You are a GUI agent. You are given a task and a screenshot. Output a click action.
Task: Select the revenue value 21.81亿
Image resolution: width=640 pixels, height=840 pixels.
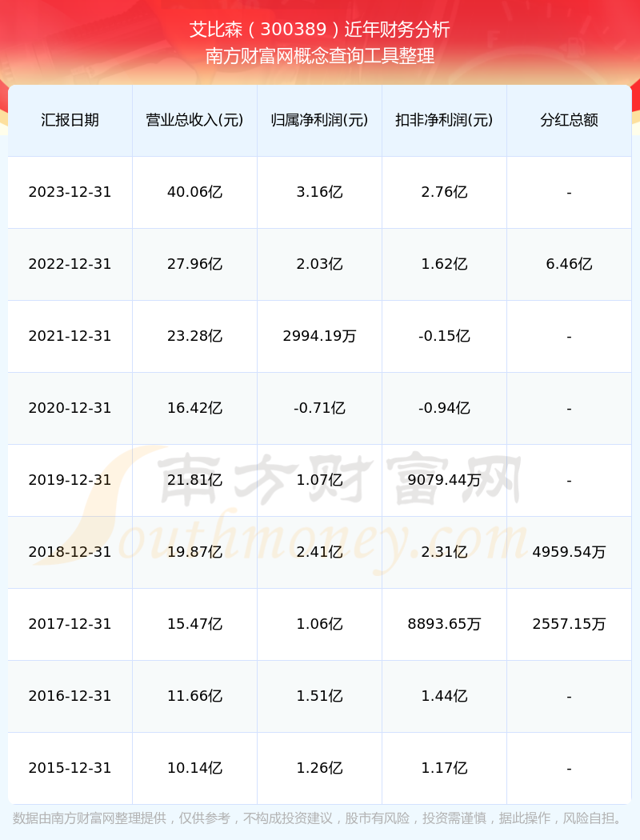pos(194,480)
